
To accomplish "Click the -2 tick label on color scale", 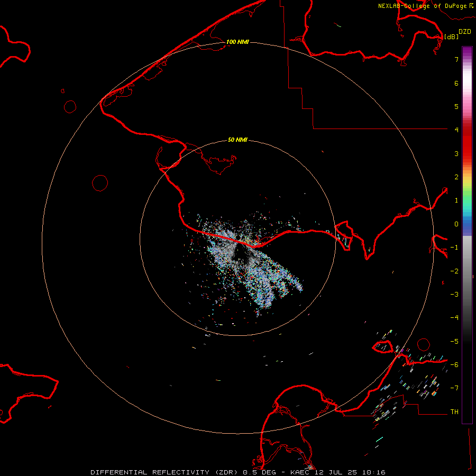I will tap(454, 271).
